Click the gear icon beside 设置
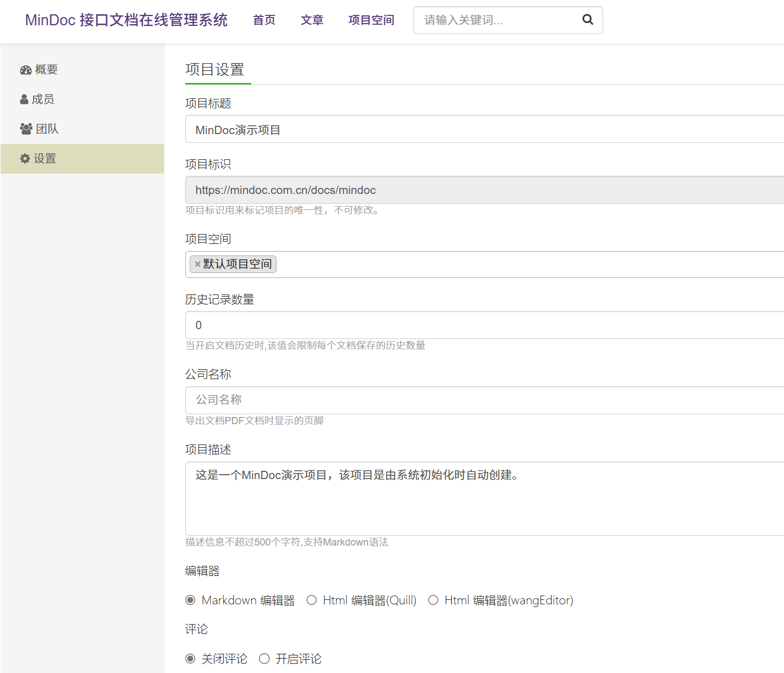784x673 pixels. (x=25, y=159)
